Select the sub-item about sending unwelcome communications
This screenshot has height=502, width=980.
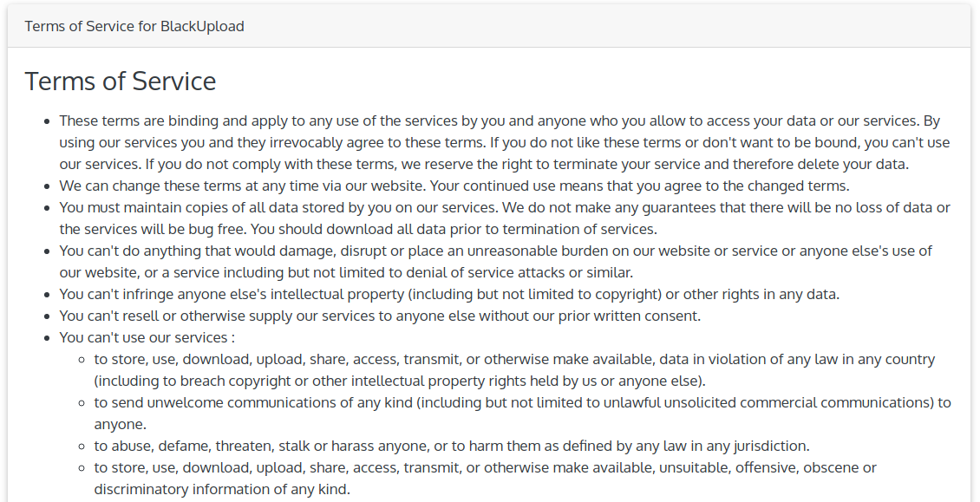520,413
